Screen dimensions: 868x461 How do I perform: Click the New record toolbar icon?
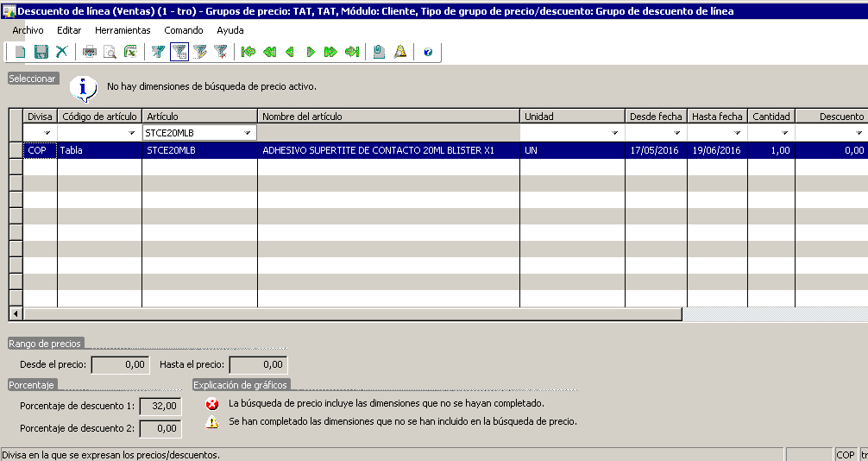[x=20, y=52]
